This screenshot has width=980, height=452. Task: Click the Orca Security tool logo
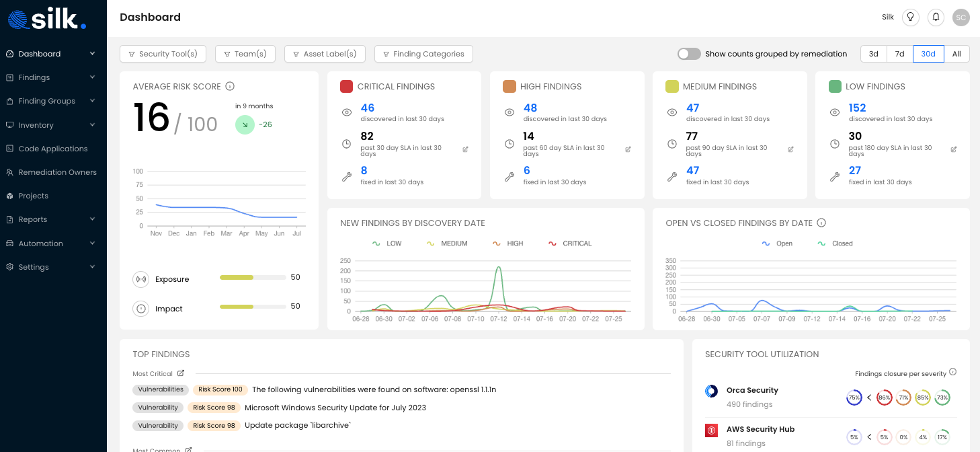(x=711, y=390)
